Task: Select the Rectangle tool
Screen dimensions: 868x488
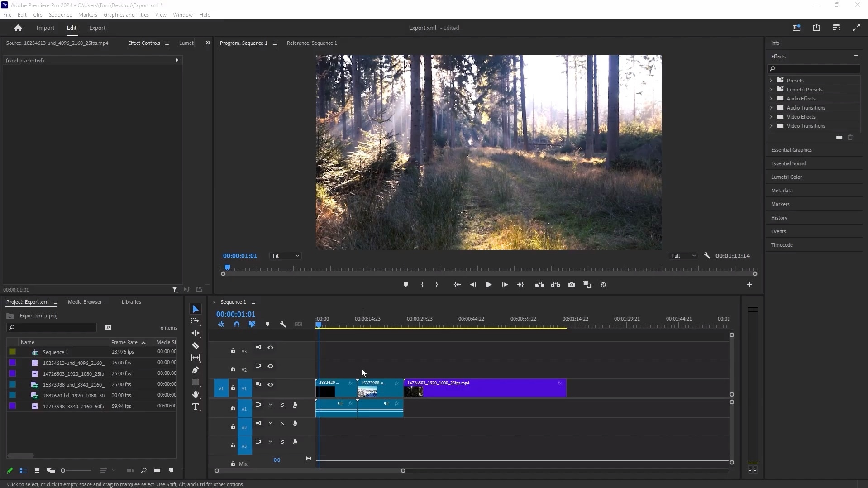Action: [x=196, y=383]
